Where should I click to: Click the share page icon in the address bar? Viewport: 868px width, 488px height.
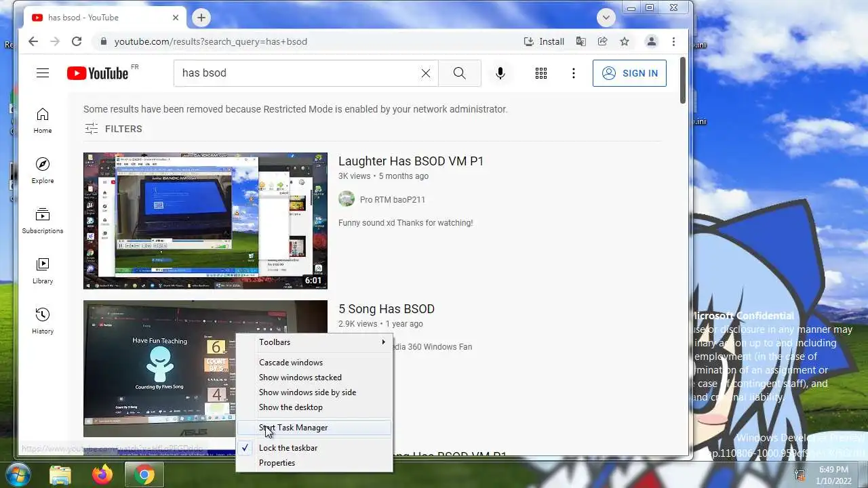tap(602, 41)
